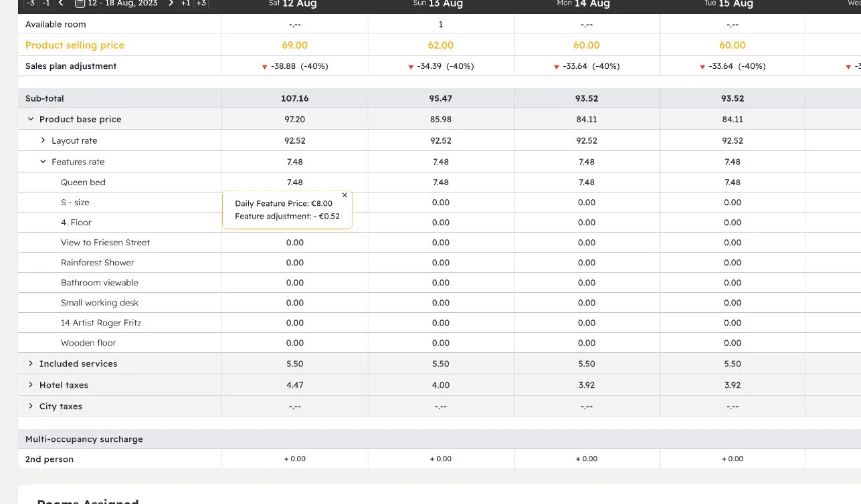
Task: Click hotel taxes value 4.47
Action: (295, 385)
